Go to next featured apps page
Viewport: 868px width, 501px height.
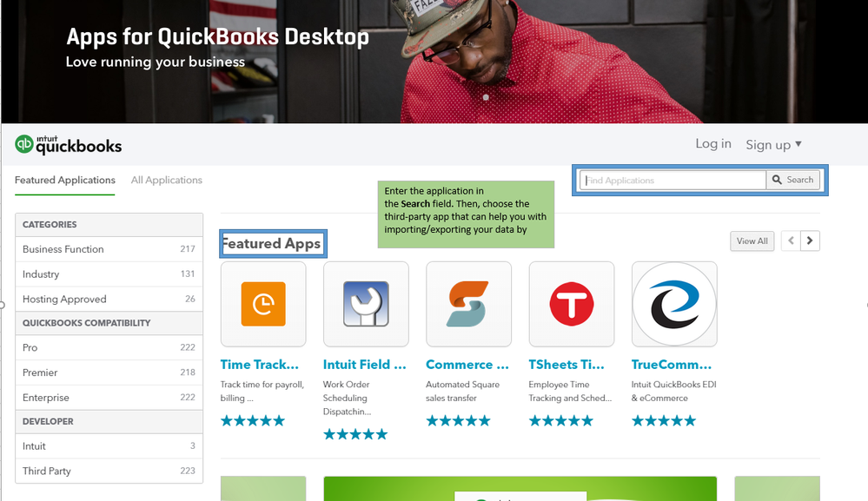pos(810,241)
